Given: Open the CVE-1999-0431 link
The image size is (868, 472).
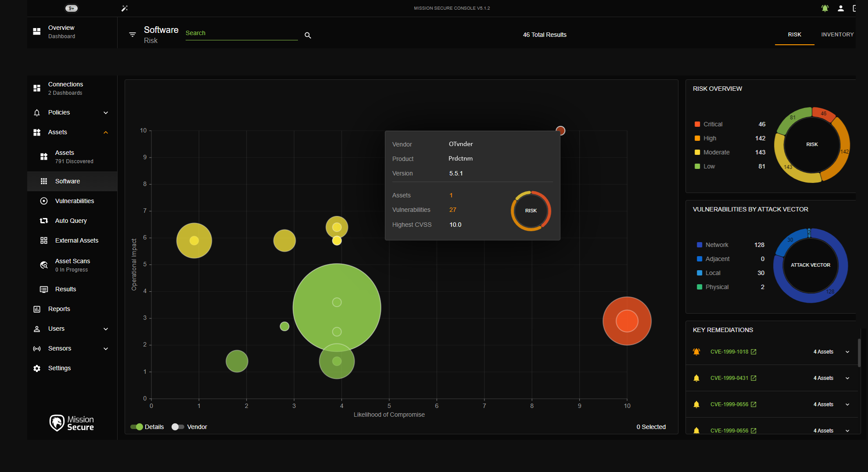Looking at the screenshot, I should [x=729, y=378].
